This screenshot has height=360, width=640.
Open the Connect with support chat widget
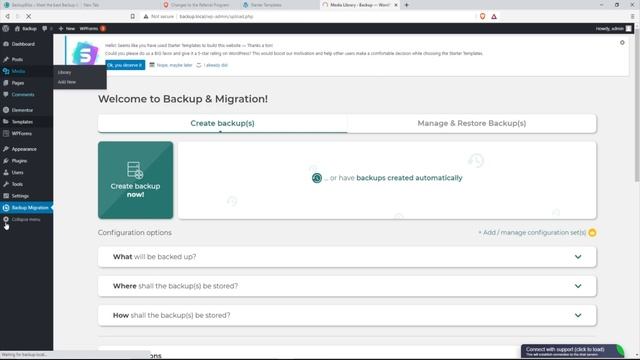coord(572,351)
